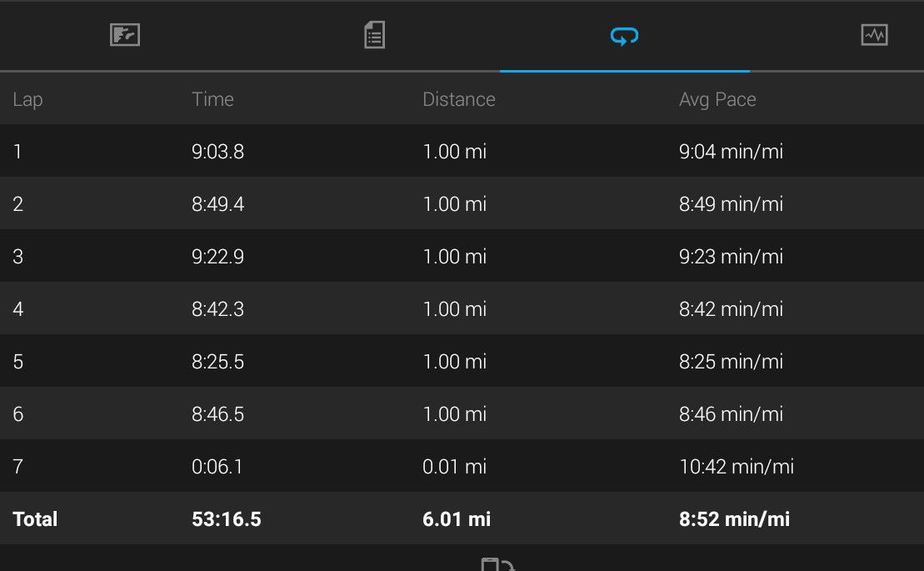924x571 pixels.
Task: Select the Avg Pace column header
Action: [717, 99]
